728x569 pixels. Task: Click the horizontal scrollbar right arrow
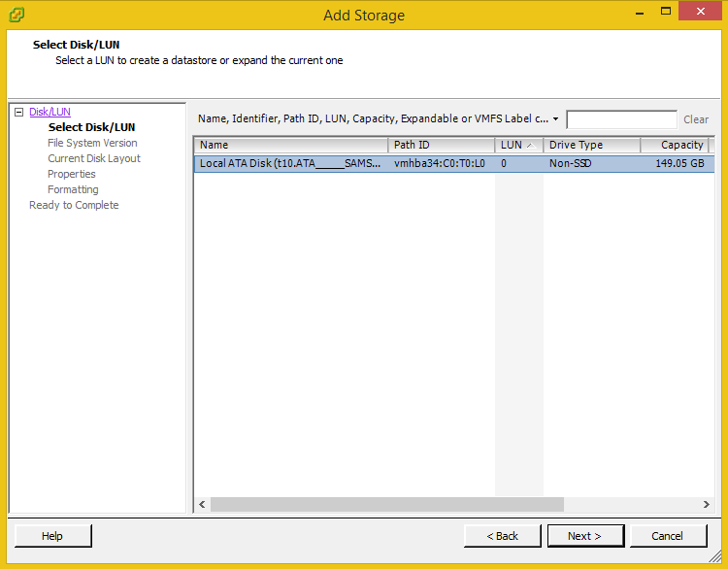pos(707,505)
